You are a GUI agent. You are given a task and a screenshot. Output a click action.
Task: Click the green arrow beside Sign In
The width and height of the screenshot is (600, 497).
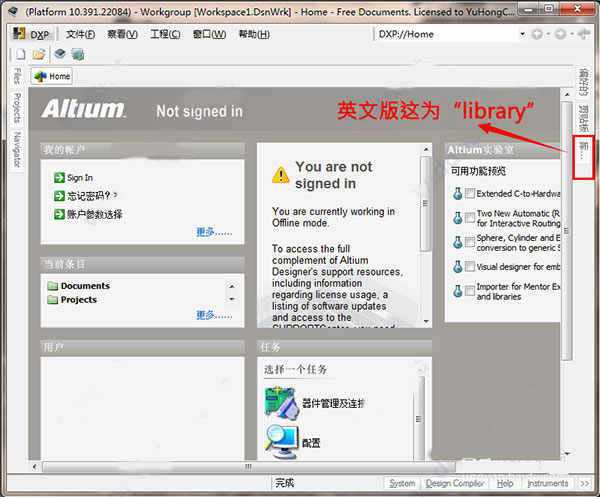tap(59, 178)
